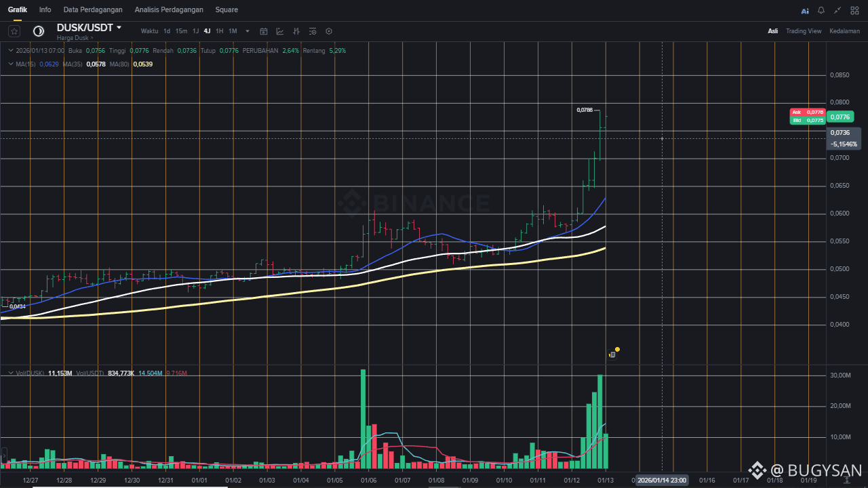The image size is (868, 488).
Task: Select the 1J interval
Action: (196, 31)
